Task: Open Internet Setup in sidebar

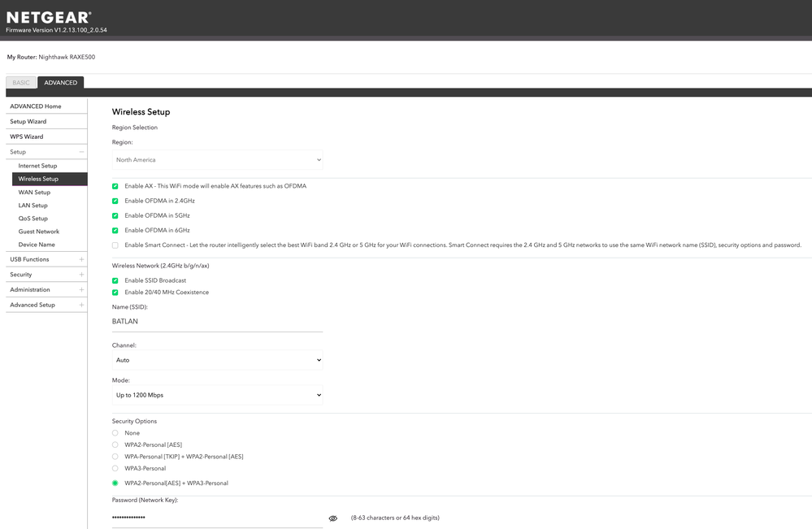Action: tap(38, 166)
